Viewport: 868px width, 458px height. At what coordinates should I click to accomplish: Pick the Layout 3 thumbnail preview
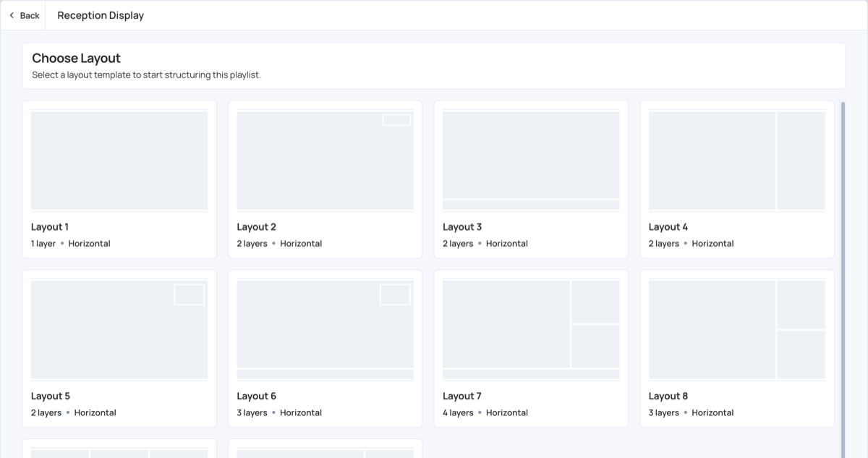(x=531, y=161)
